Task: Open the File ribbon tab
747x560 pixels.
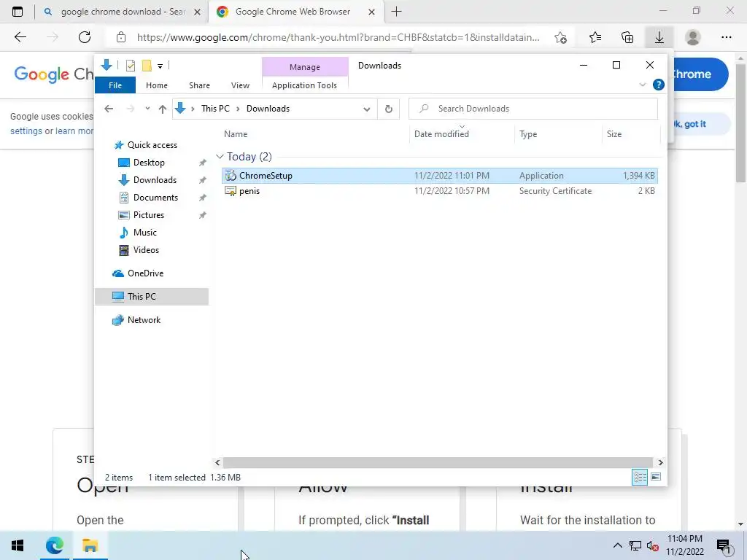Action: pos(115,85)
